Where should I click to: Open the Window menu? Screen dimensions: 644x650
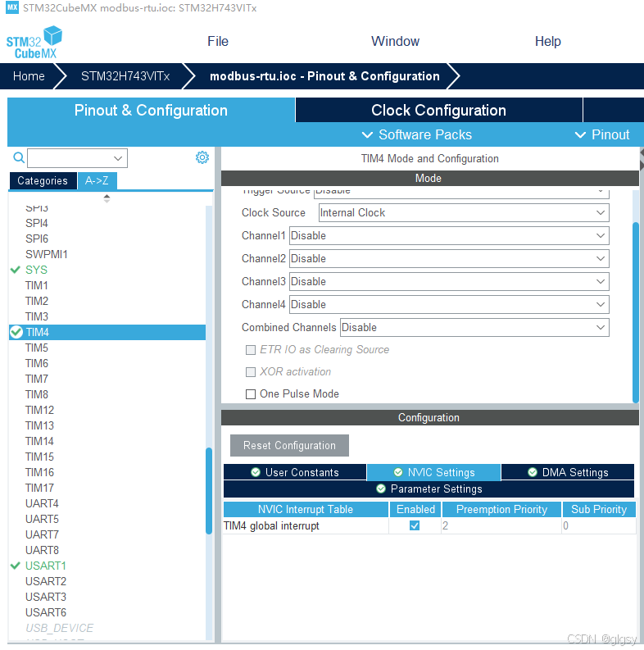pyautogui.click(x=396, y=42)
